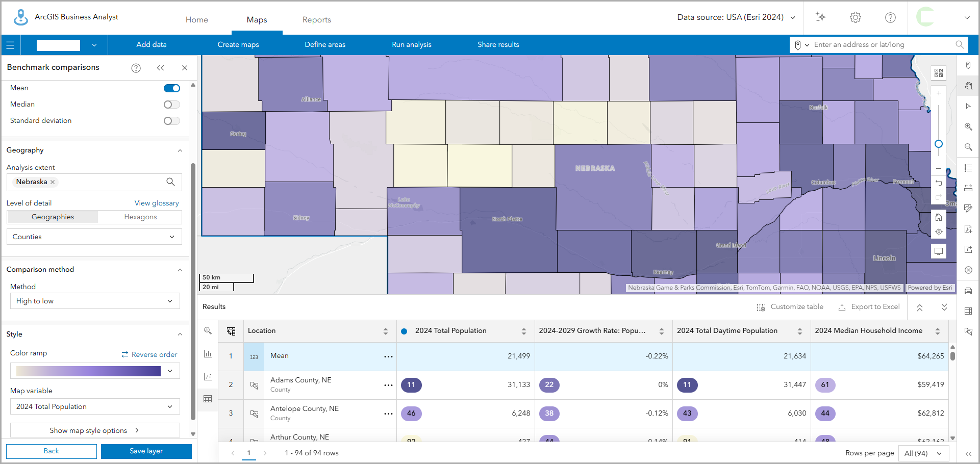Choose the zoom-in magnifier tool in right toolbar
The image size is (980, 464).
tap(968, 126)
